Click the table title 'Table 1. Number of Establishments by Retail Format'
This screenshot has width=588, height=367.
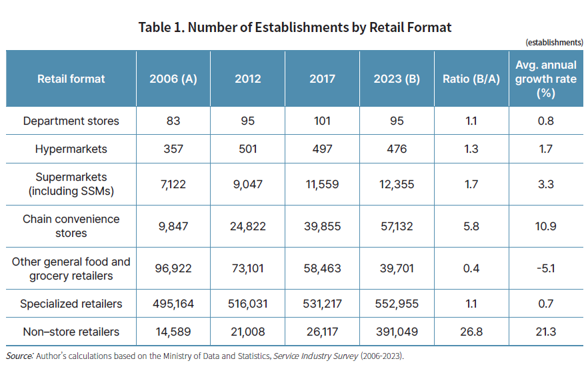click(295, 27)
